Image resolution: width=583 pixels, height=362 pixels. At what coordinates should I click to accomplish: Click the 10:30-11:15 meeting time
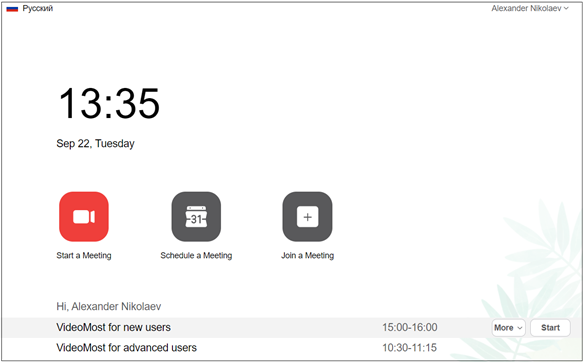(409, 348)
